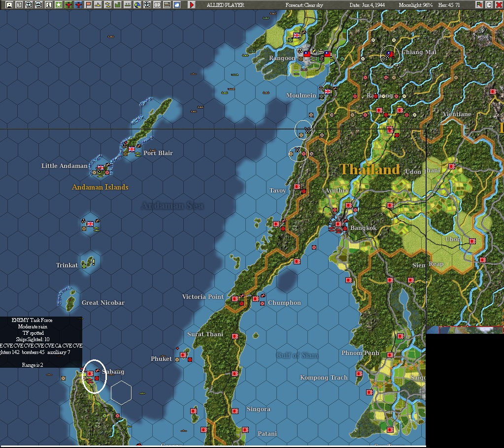Click the red End Turn play arrow

click(192, 4)
